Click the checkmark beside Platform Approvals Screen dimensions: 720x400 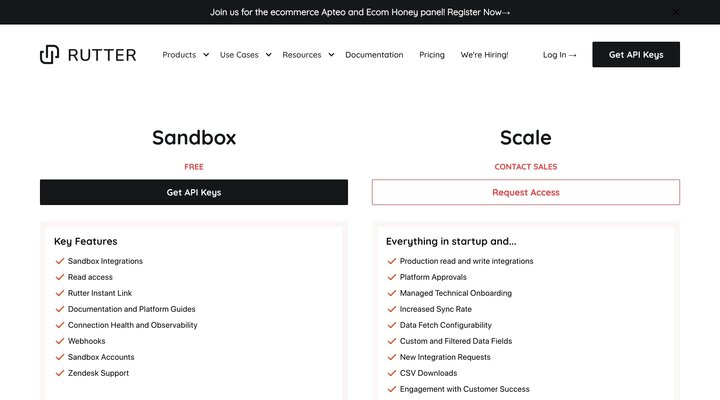tap(391, 277)
